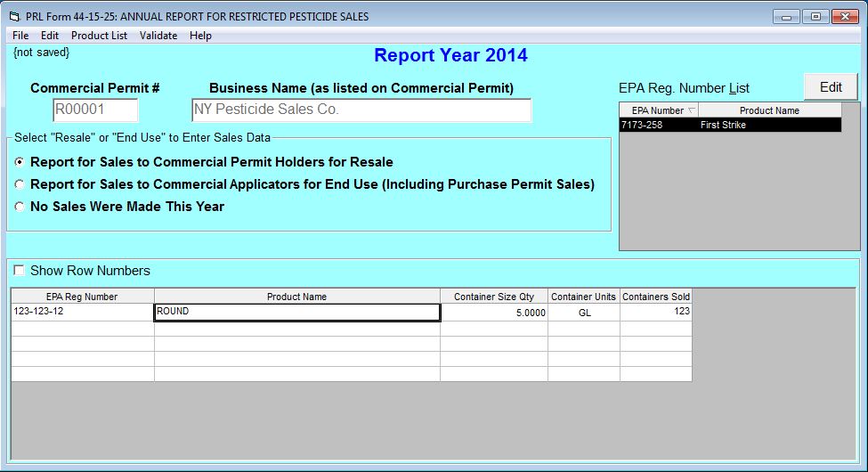Click the Commercial Permit # field

tap(95, 110)
